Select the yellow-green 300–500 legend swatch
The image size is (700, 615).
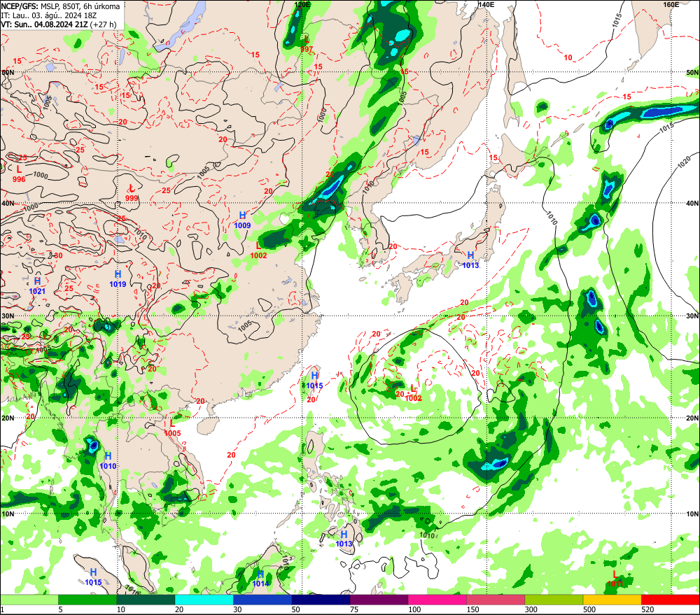click(x=554, y=600)
